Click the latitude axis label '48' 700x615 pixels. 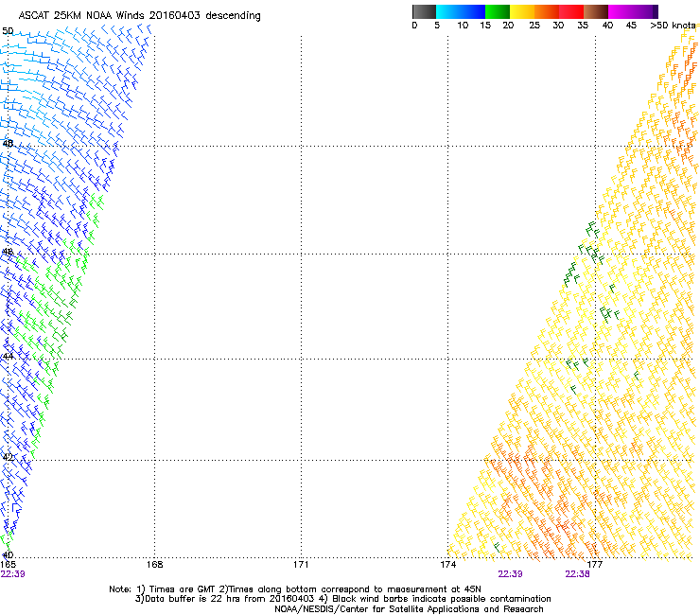coord(8,144)
